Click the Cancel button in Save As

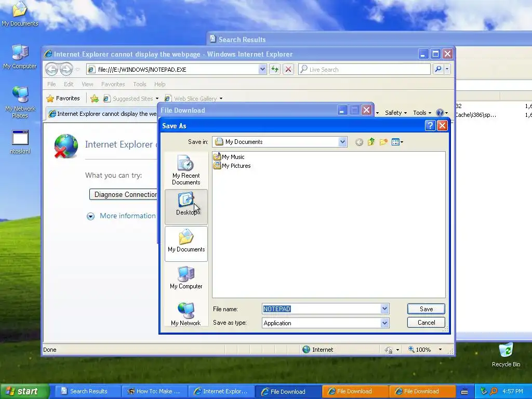426,322
